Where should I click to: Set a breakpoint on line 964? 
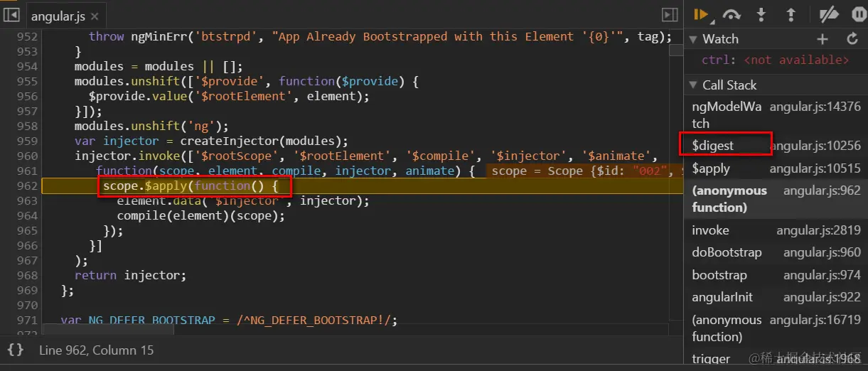pyautogui.click(x=27, y=216)
